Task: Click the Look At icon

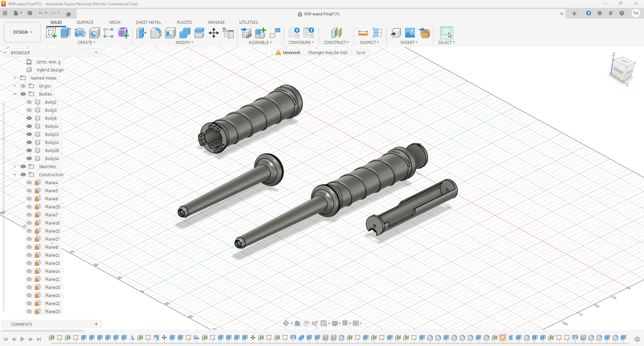Action: coord(297,323)
